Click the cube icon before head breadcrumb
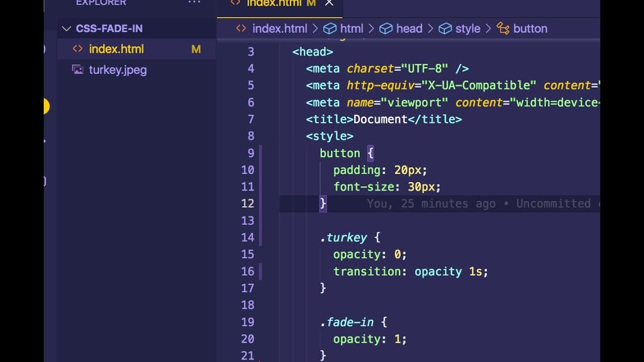This screenshot has height=362, width=644. click(386, 29)
